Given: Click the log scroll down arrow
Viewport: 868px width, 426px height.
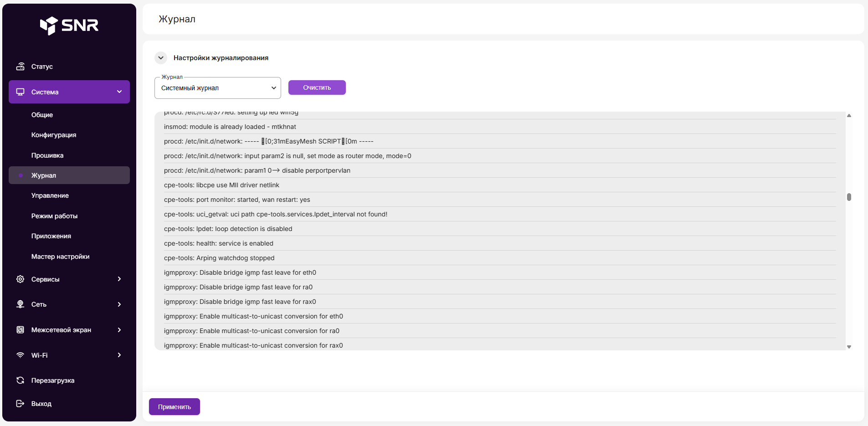Looking at the screenshot, I should [x=849, y=347].
